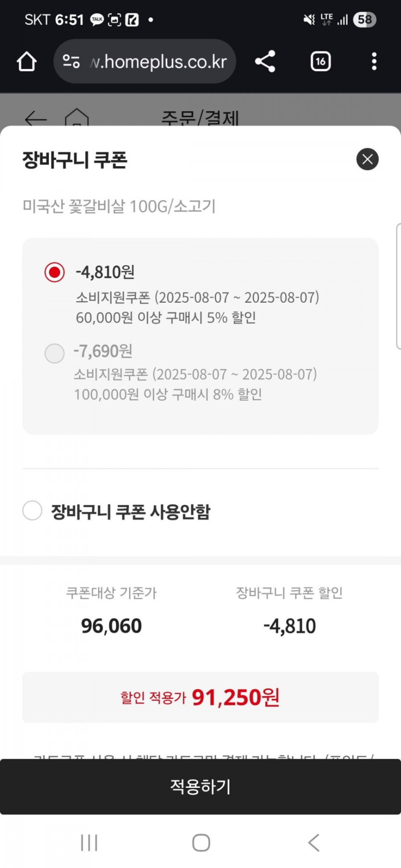Choose 장바구니 쿠폰 사용안함 radio option
Viewport: 401px width, 868px height.
click(32, 511)
